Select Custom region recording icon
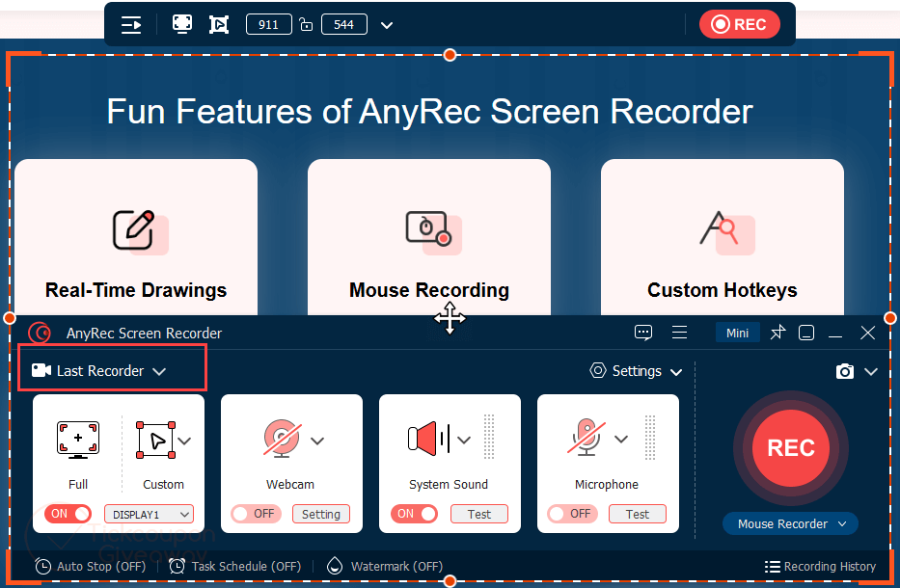This screenshot has width=900, height=588. coord(155,440)
